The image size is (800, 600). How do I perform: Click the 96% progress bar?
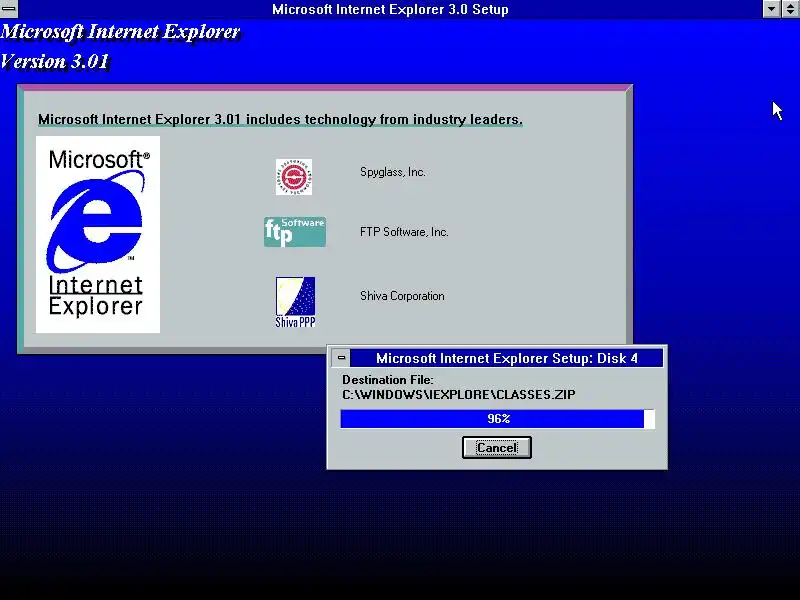pos(497,419)
